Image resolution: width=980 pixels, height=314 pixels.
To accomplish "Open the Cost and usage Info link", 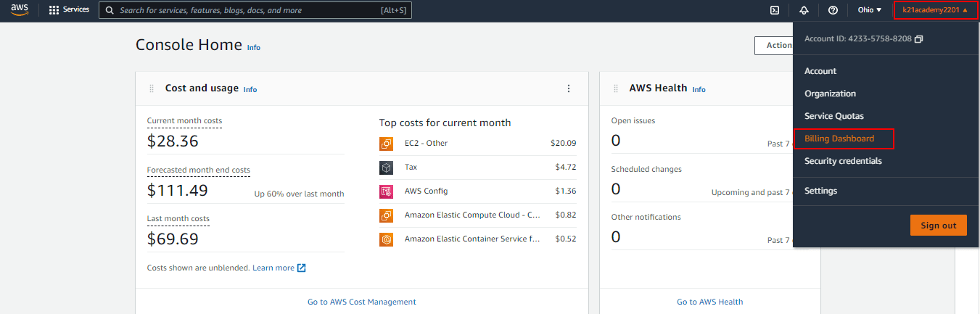I will click(x=250, y=90).
